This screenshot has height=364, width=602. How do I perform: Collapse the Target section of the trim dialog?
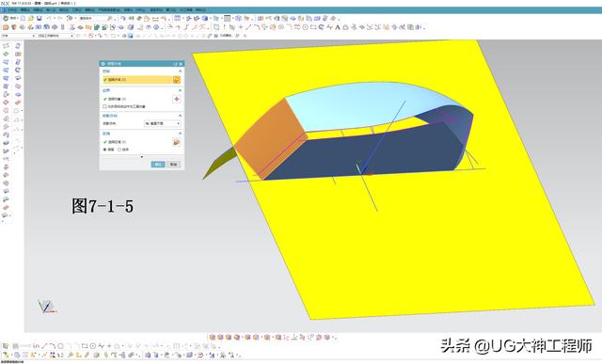[180, 71]
